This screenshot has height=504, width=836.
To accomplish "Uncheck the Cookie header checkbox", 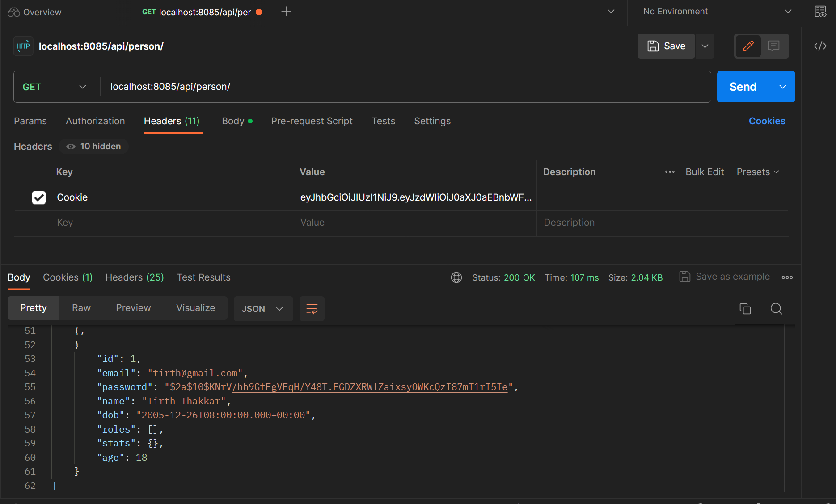I will tap(39, 197).
